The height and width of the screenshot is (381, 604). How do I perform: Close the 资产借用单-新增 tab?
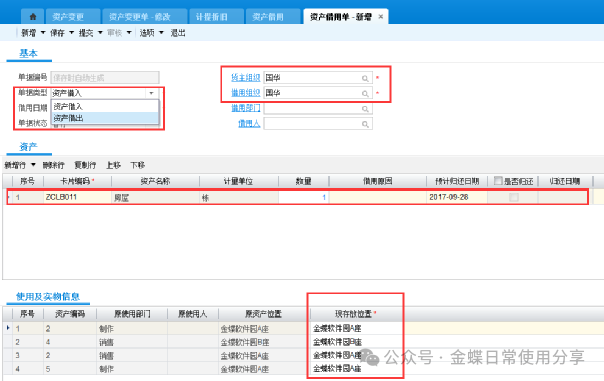click(381, 17)
